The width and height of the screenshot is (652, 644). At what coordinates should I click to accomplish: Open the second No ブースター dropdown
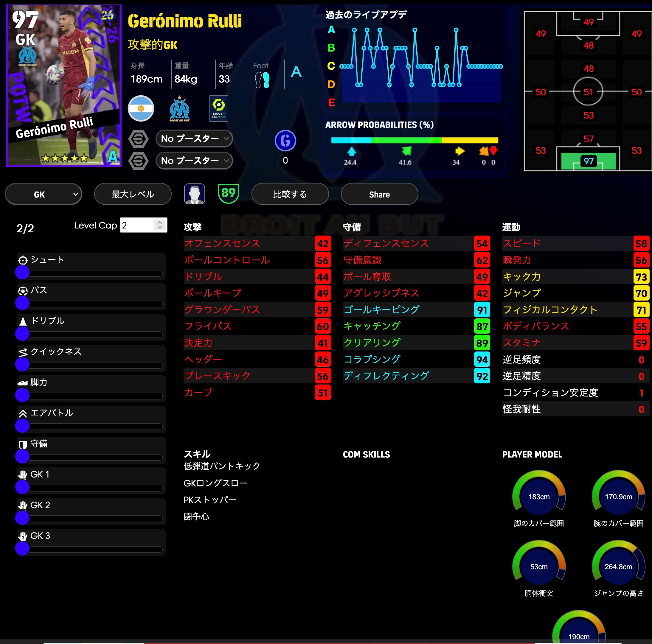coord(194,161)
